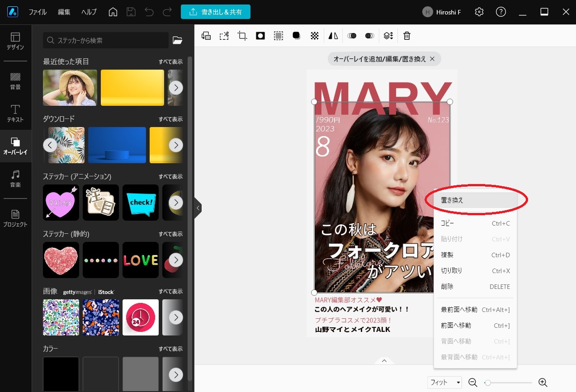
Task: Select the Replace image tool in the toolbar
Action: pos(206,36)
